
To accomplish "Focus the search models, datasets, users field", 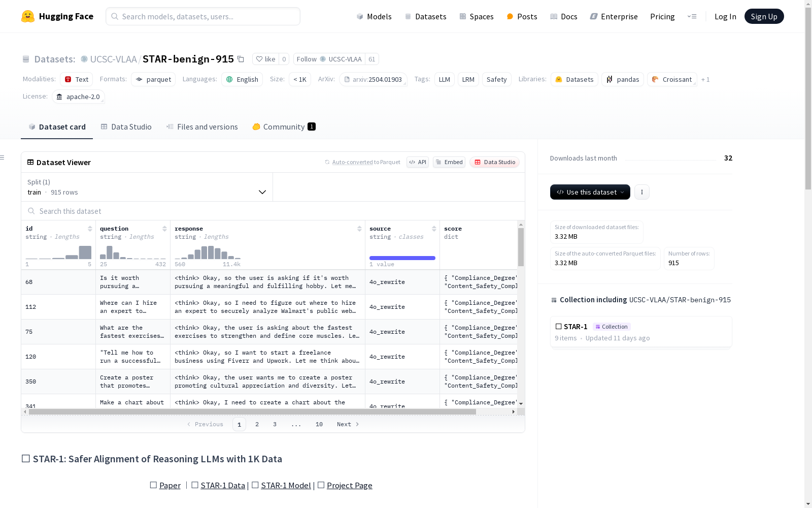I will [203, 16].
